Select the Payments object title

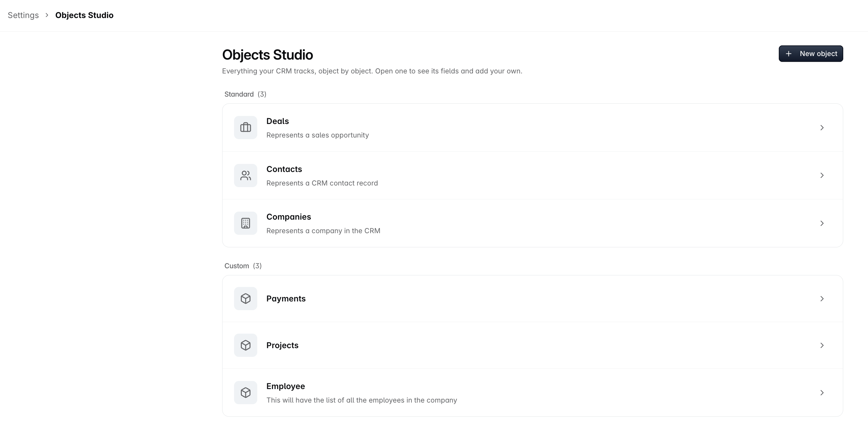pyautogui.click(x=286, y=299)
